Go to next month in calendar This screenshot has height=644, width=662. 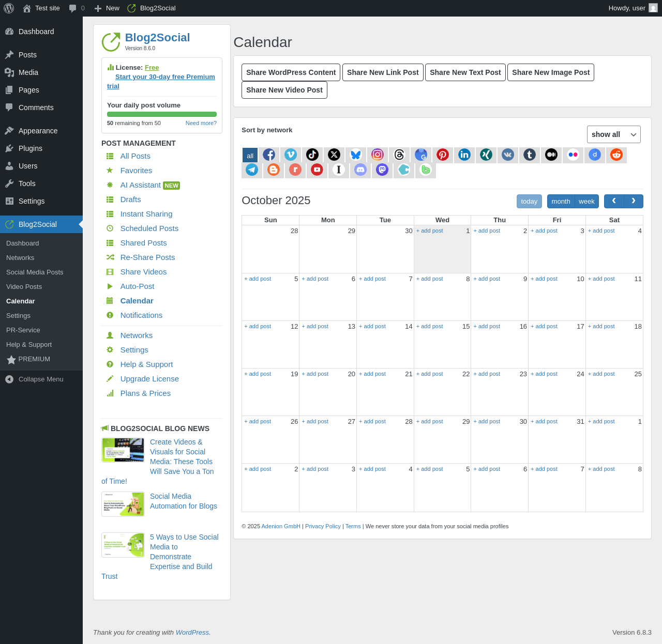click(x=634, y=201)
